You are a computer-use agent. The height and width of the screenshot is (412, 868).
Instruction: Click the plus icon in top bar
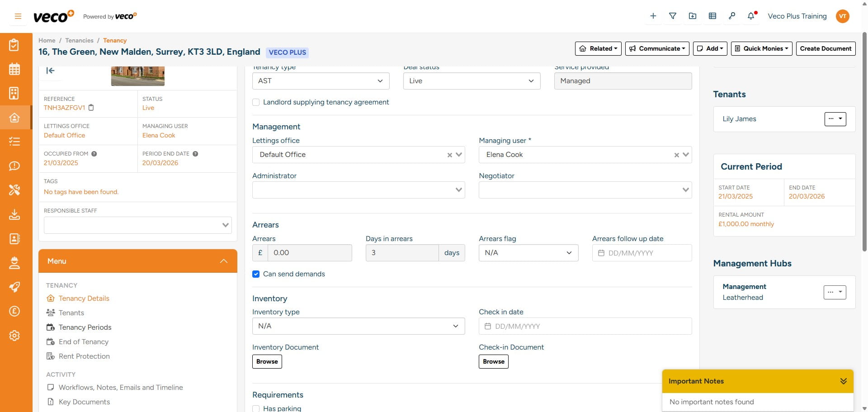(x=653, y=16)
